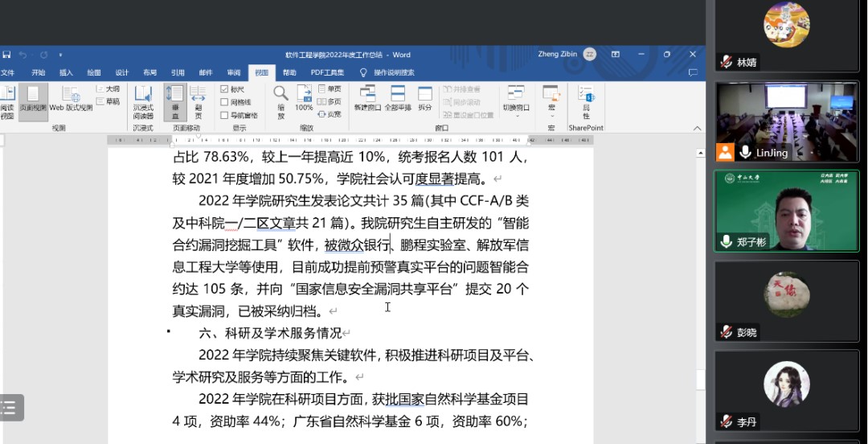The width and height of the screenshot is (868, 444).
Task: Open SharePoint 属性 properties
Action: (x=586, y=101)
